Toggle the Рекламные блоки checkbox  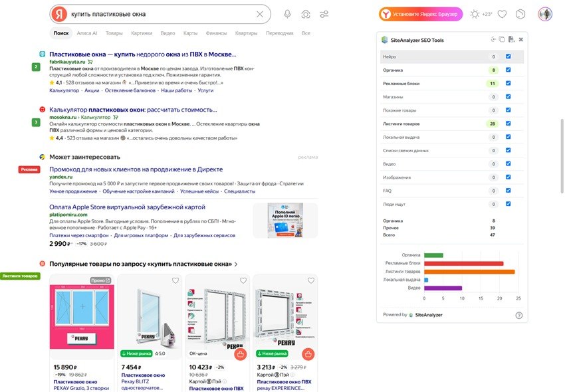click(508, 83)
